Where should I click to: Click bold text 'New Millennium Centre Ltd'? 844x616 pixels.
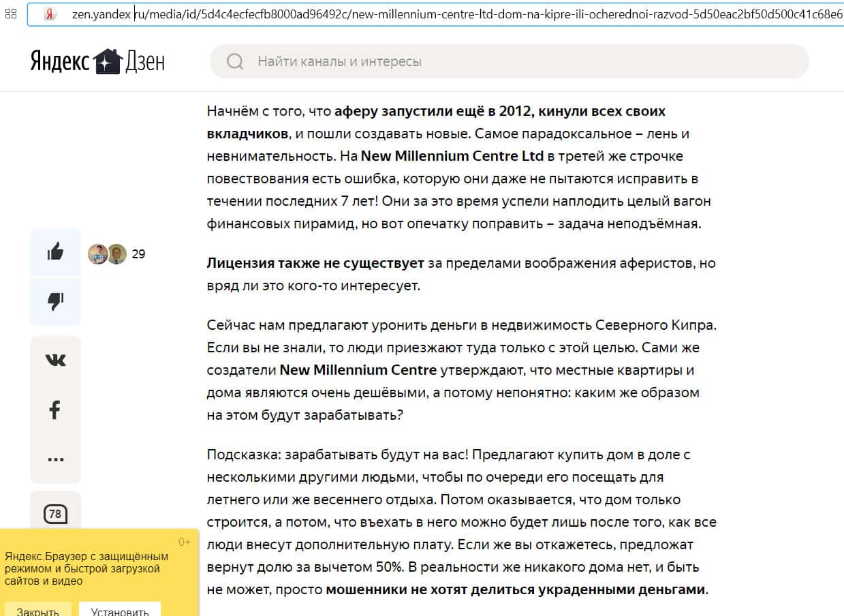pyautogui.click(x=452, y=156)
